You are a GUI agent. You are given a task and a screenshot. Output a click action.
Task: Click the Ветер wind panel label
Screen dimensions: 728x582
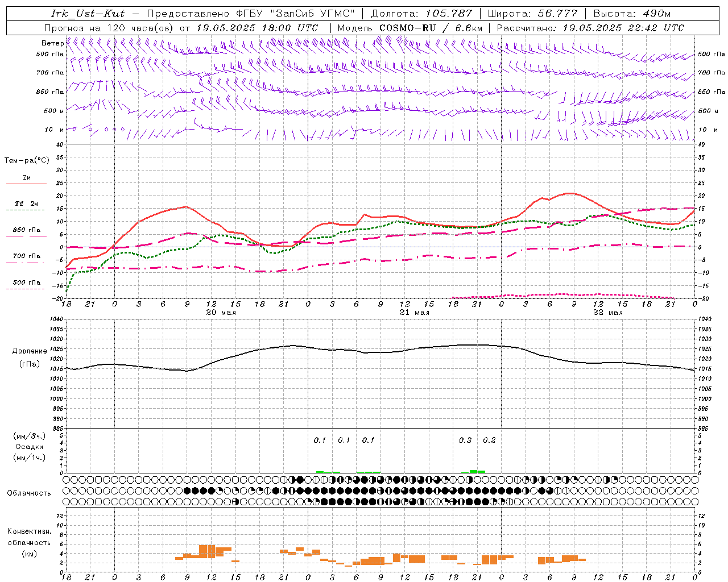coord(52,43)
